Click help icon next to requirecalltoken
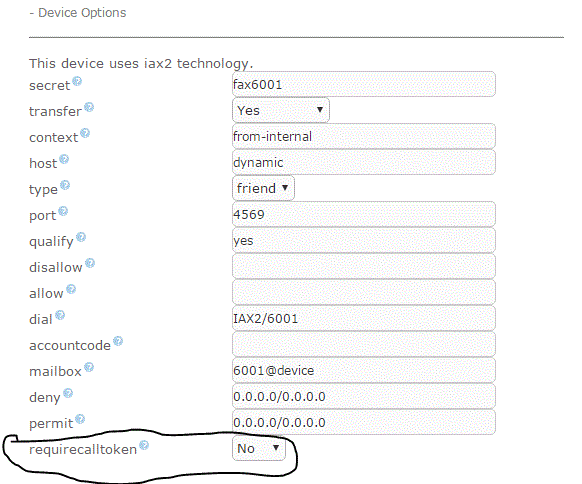582x484 pixels. 144,445
